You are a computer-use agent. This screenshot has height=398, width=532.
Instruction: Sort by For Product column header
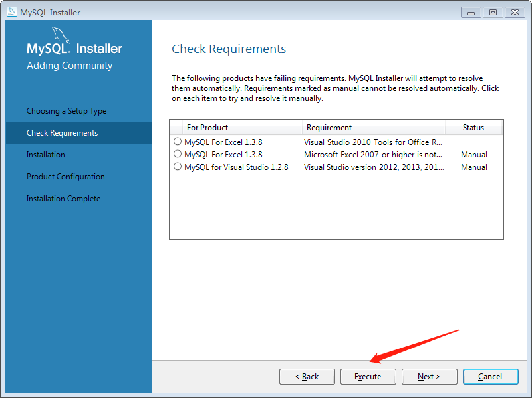242,128
